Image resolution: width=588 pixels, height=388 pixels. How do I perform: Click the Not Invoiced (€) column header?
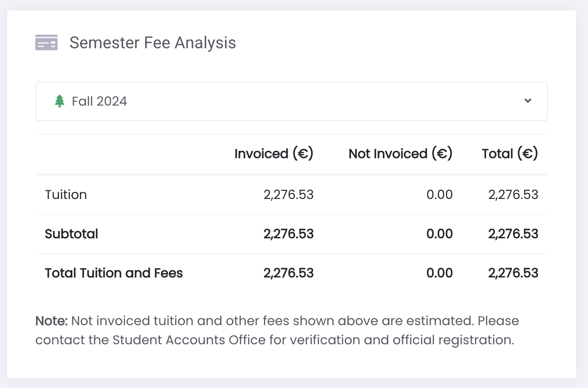pyautogui.click(x=400, y=154)
